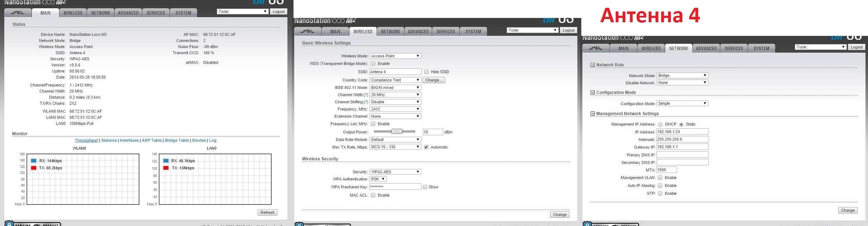
Task: Open the Extension Channel dropdown
Action: (x=395, y=116)
